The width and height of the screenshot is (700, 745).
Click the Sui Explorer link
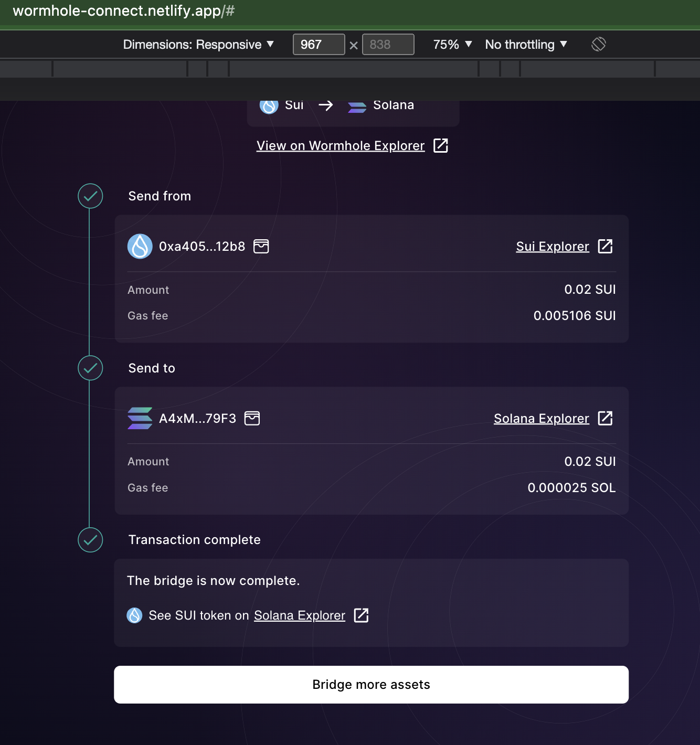point(553,246)
